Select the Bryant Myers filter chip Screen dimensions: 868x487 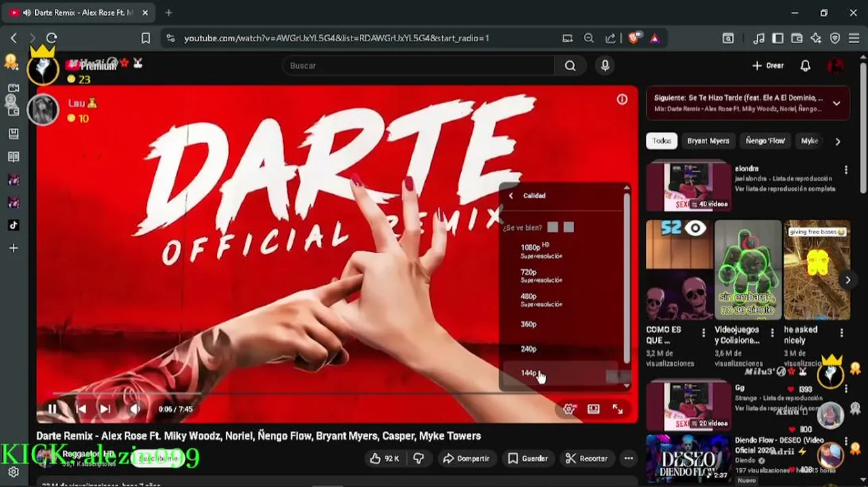(708, 141)
